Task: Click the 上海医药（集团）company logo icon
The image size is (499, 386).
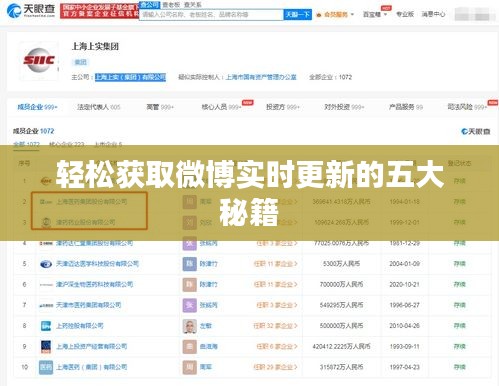Action: pyautogui.click(x=46, y=367)
